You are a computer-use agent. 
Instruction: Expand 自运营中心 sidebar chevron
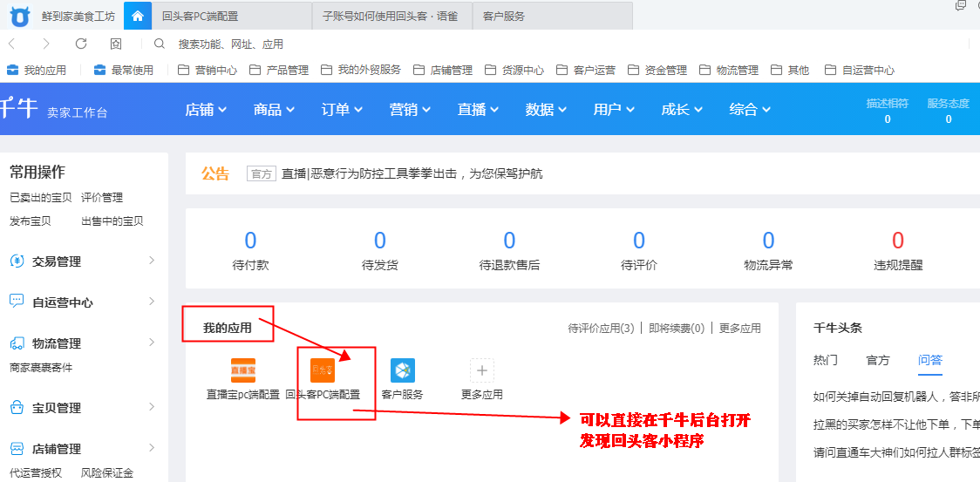click(x=151, y=302)
